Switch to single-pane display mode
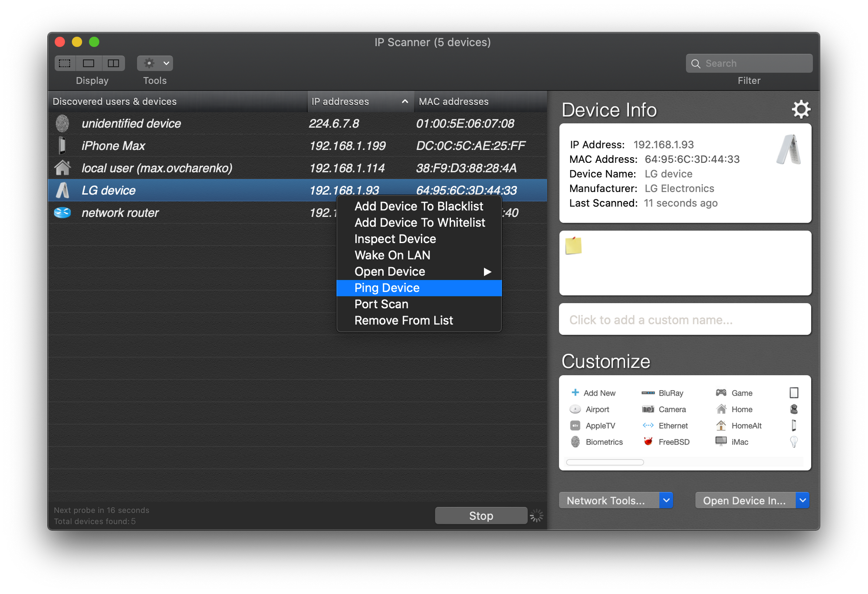The width and height of the screenshot is (868, 594). (x=89, y=63)
